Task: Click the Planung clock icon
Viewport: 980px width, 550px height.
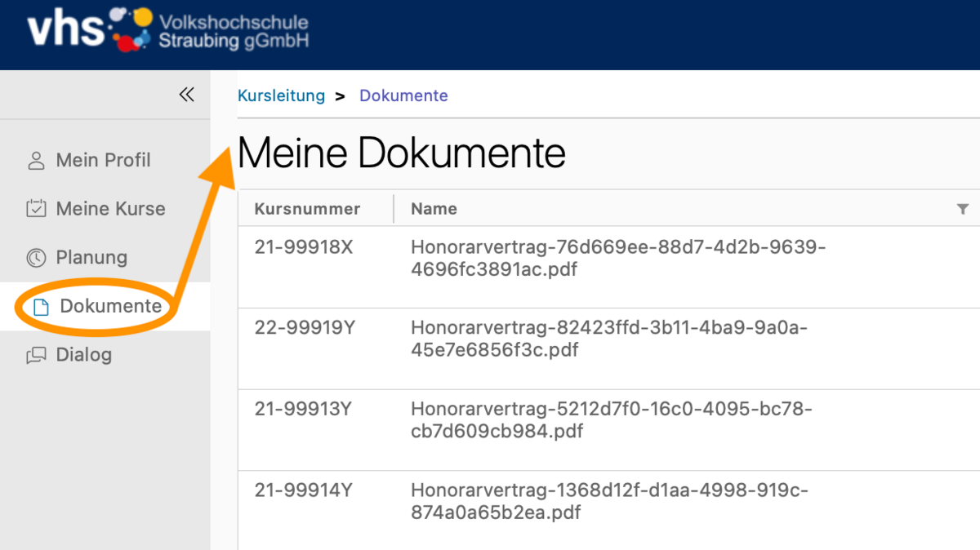Action: [36, 258]
